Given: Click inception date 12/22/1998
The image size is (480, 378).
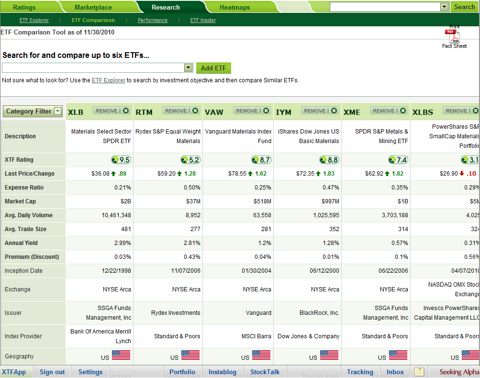Looking at the screenshot, I should point(116,271).
